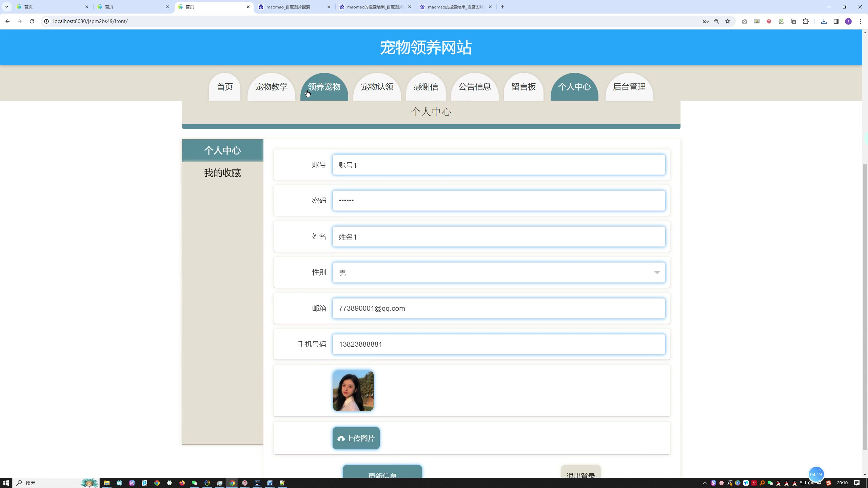The width and height of the screenshot is (868, 488).
Task: Click the 领养宠物 navigation icon
Action: pos(325,86)
